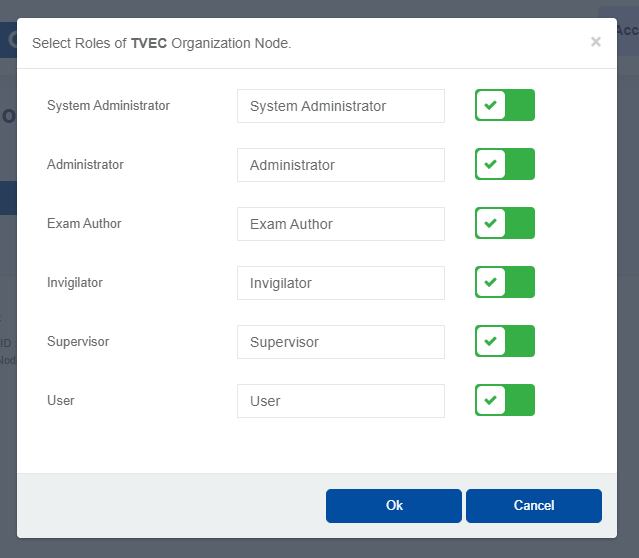Confirm role selection with Ok button
The image size is (639, 558).
394,506
